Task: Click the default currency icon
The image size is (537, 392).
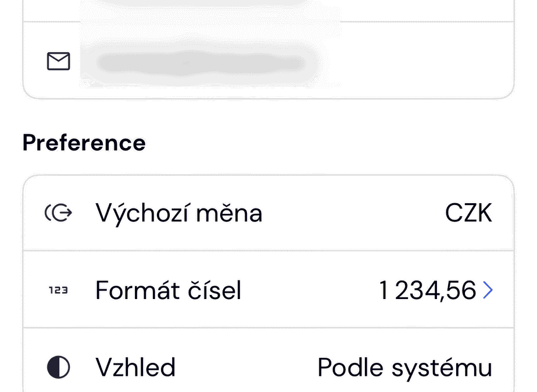Action: coord(58,214)
